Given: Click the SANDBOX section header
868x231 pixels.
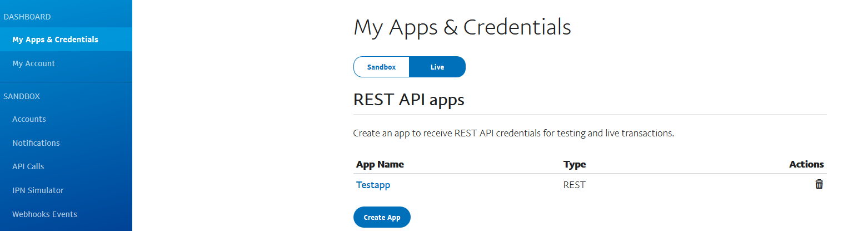Looking at the screenshot, I should tap(22, 96).
